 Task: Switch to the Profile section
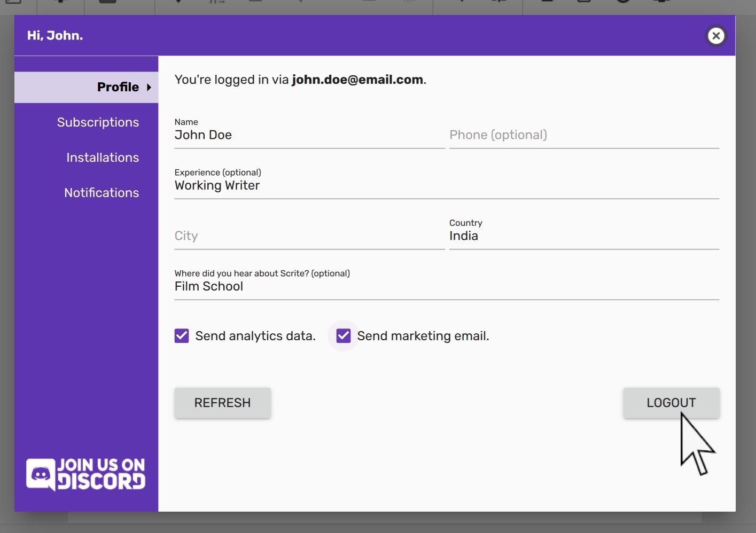coord(118,87)
